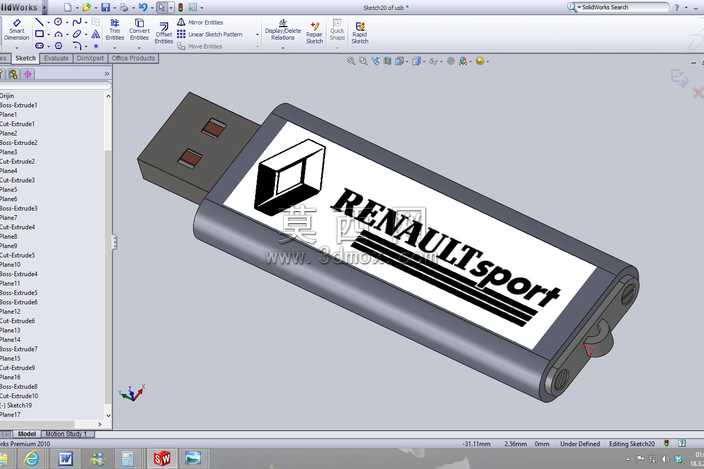The image size is (704, 469).
Task: Open the View Orientation flyout
Action: [399, 61]
